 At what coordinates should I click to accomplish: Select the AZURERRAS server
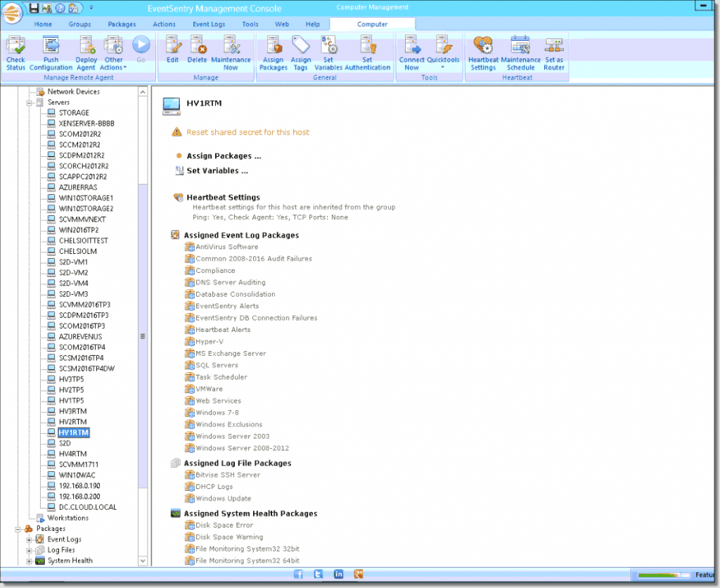point(78,187)
